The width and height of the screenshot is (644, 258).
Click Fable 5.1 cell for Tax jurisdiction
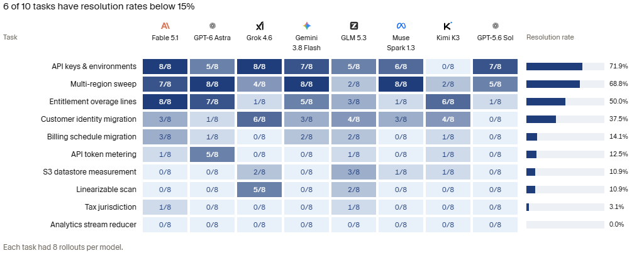(x=165, y=207)
